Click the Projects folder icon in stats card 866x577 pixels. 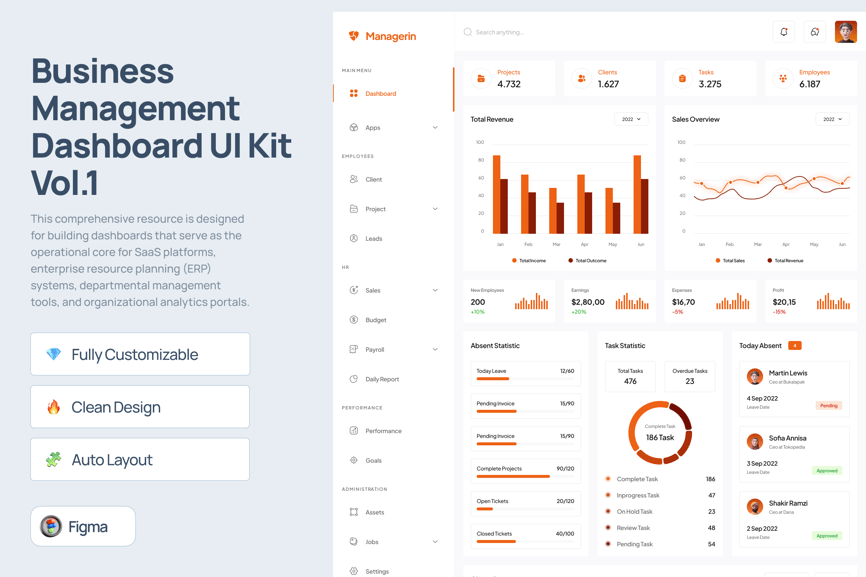(481, 78)
